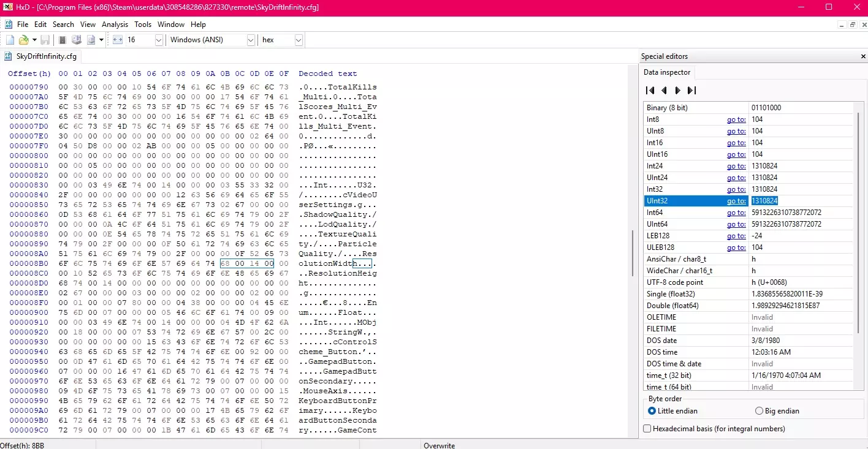Select the SkyDriftInfinity.cfg document tab

(x=41, y=56)
